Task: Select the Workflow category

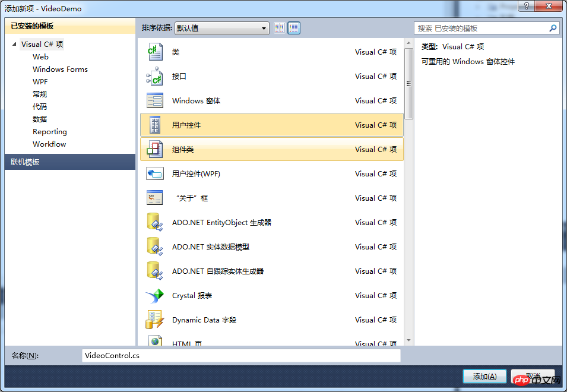Action: pyautogui.click(x=49, y=144)
